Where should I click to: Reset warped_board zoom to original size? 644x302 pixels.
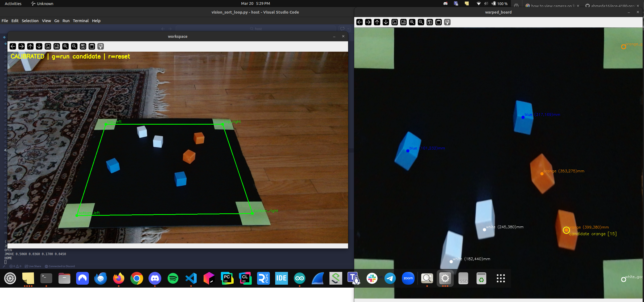tap(395, 22)
